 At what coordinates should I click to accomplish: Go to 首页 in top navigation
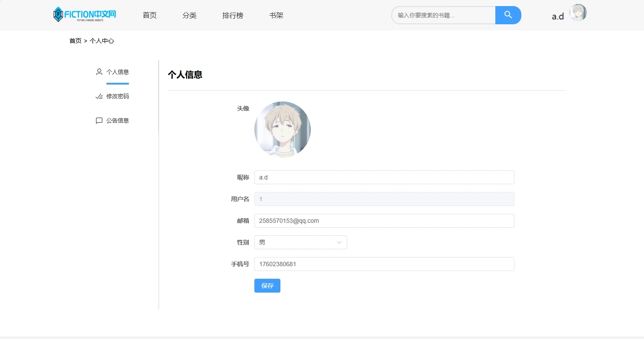click(x=150, y=15)
